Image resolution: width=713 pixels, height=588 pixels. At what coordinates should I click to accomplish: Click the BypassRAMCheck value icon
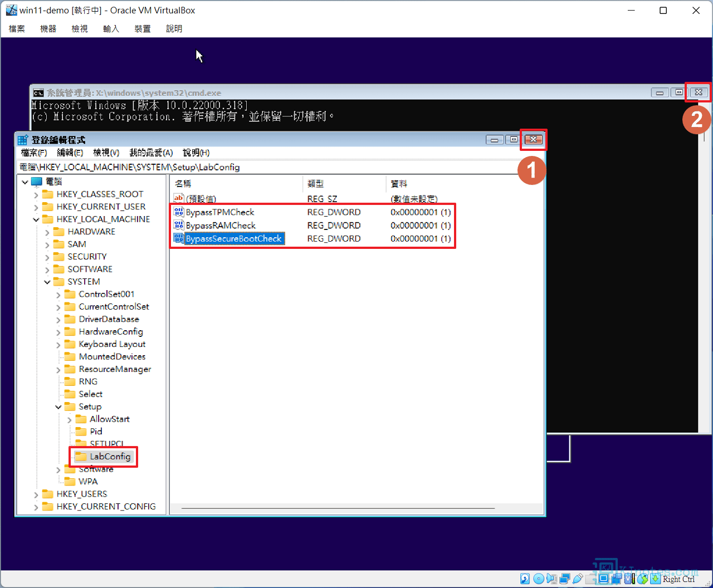[x=179, y=226]
